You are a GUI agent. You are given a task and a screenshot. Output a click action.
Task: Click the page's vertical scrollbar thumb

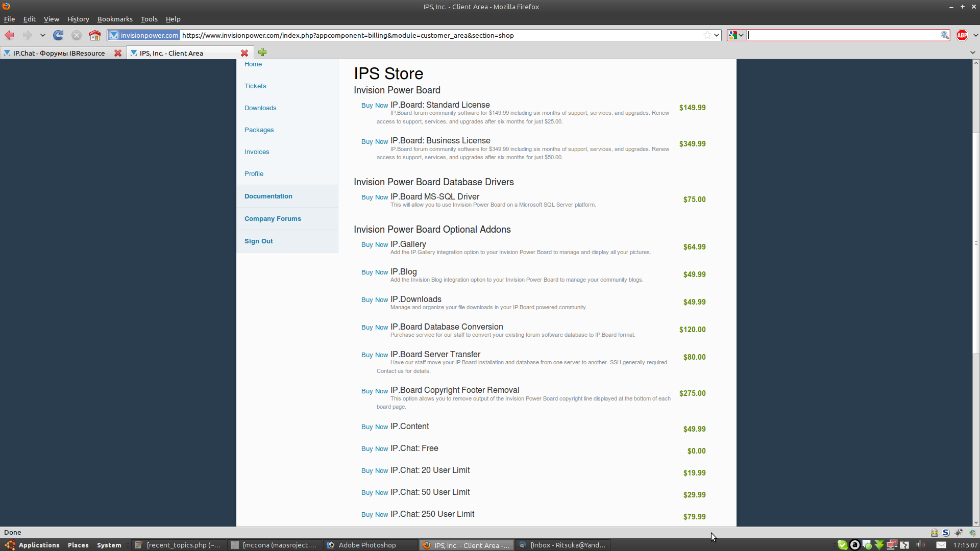point(976,243)
